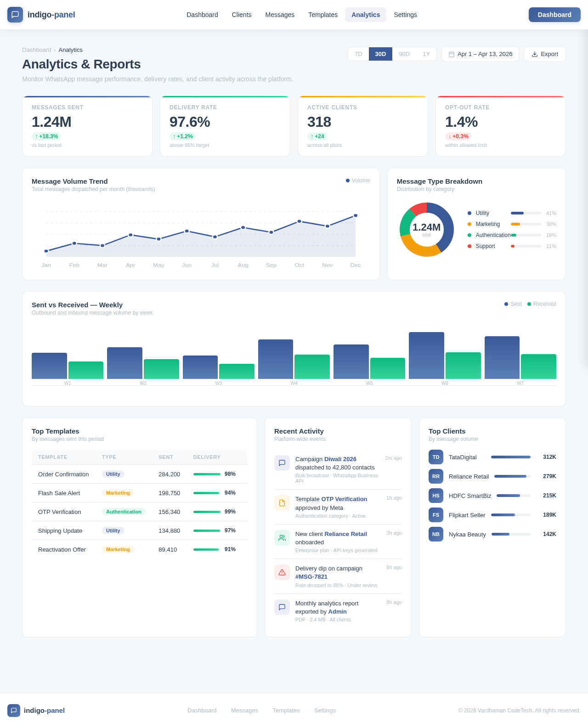Click footer Templates link
588x728 pixels.
coord(286,711)
